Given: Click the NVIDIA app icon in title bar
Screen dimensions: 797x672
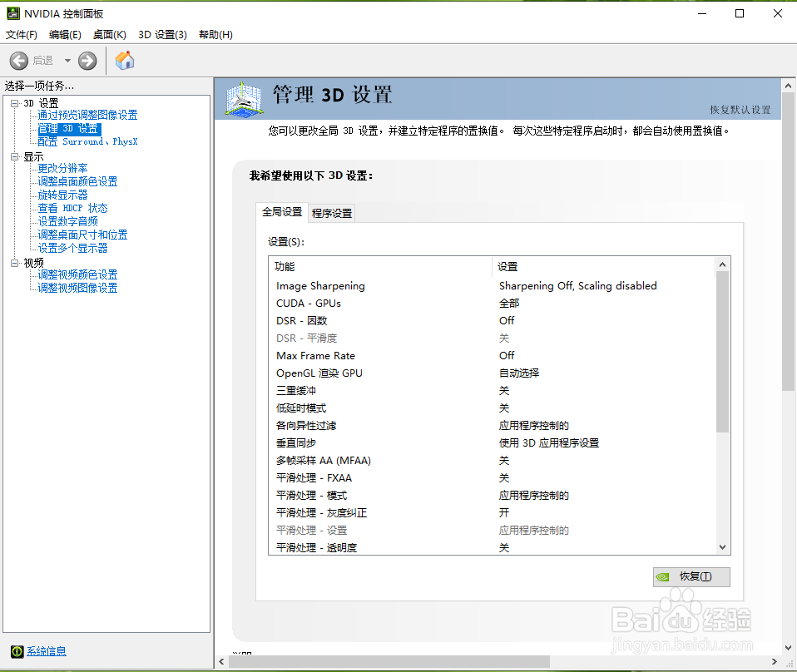Looking at the screenshot, I should pos(12,14).
